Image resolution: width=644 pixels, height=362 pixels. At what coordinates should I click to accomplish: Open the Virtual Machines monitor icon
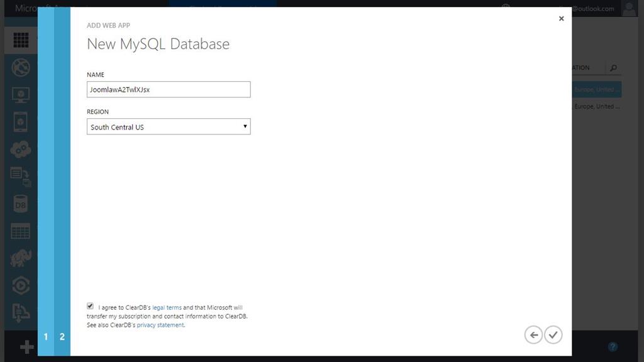[x=21, y=96]
